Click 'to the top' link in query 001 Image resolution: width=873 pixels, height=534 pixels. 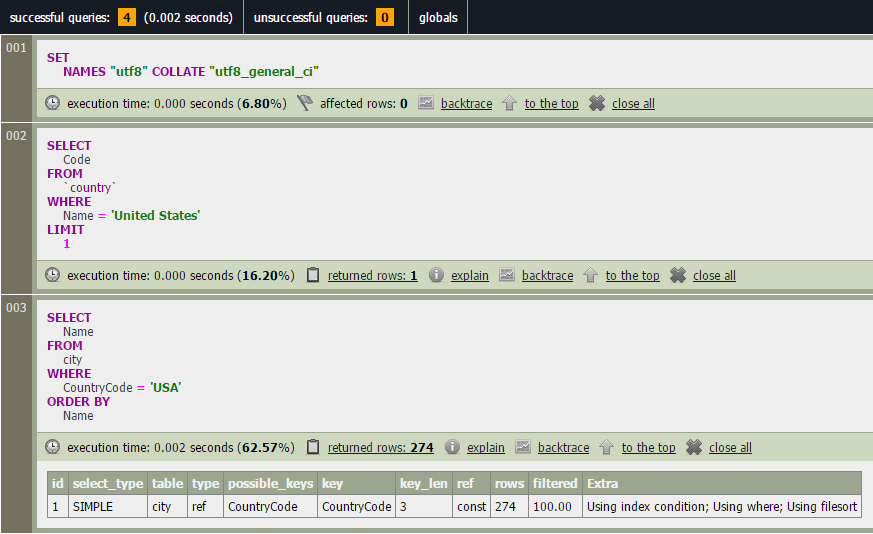coord(552,104)
